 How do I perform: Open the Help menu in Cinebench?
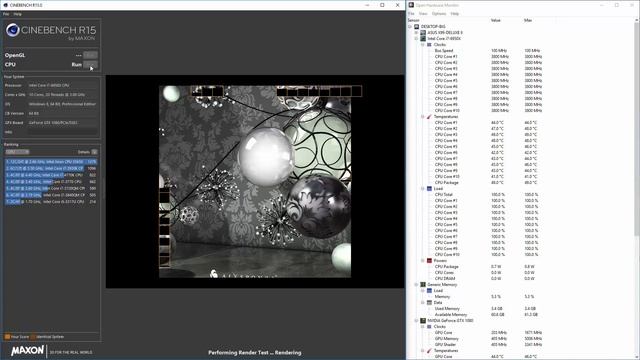pyautogui.click(x=18, y=14)
